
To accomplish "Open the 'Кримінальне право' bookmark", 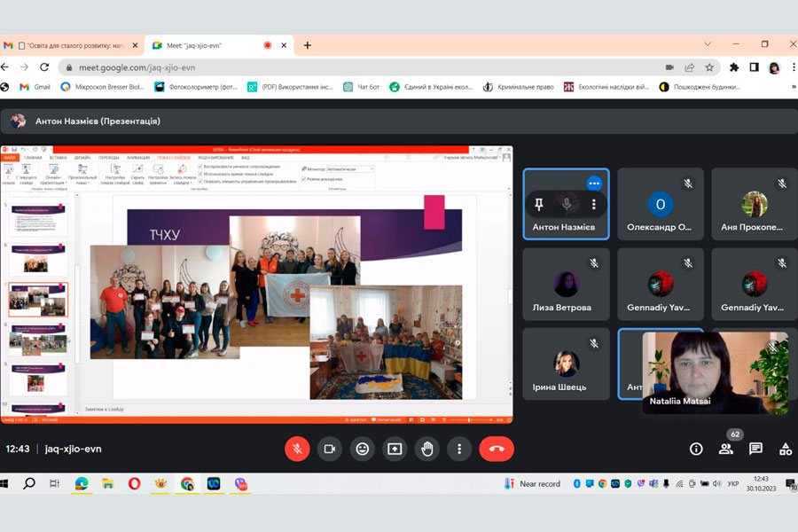I will pyautogui.click(x=519, y=87).
